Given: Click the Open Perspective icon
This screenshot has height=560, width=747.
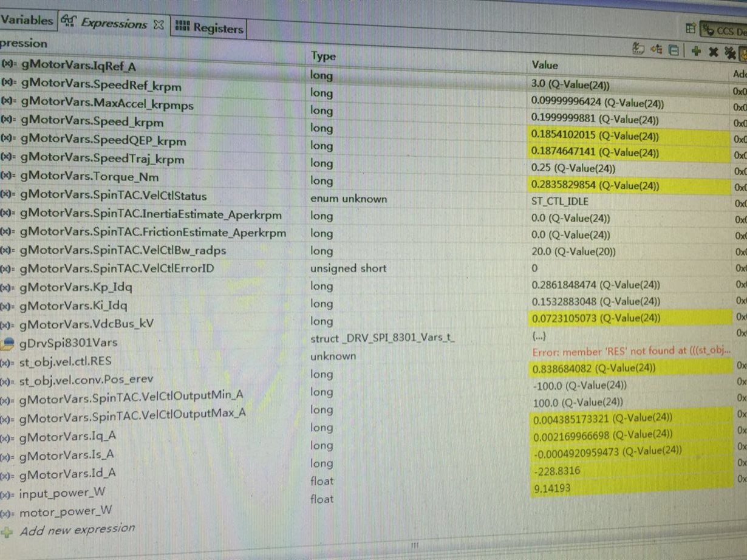Looking at the screenshot, I should pos(691,28).
